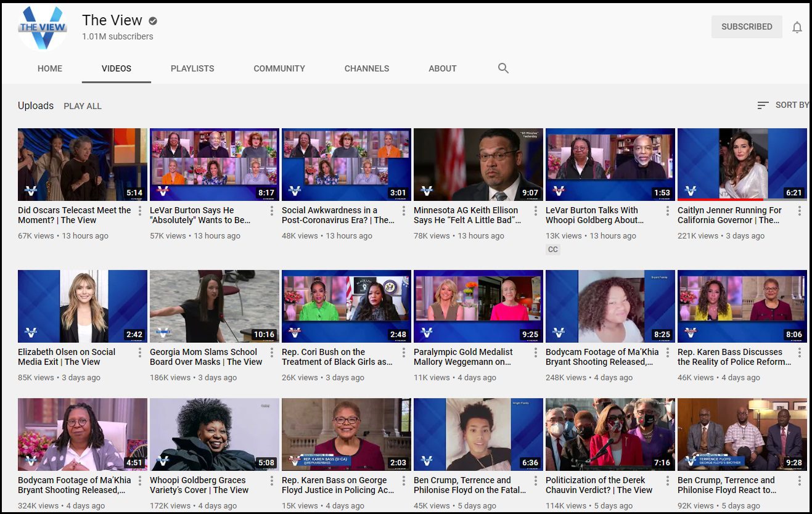Open the Politicization of Derek Chauvin Verdict thumbnail

(x=610, y=434)
